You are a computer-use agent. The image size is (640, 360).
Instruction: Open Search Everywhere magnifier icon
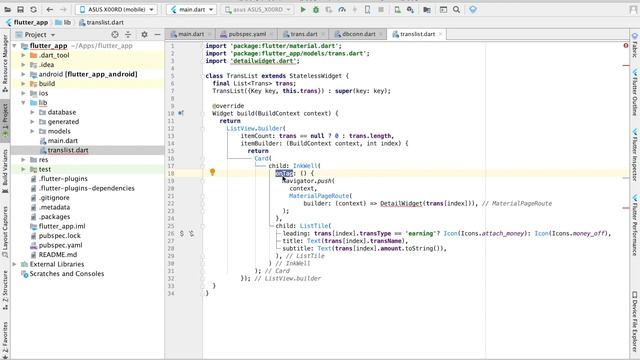[x=456, y=9]
